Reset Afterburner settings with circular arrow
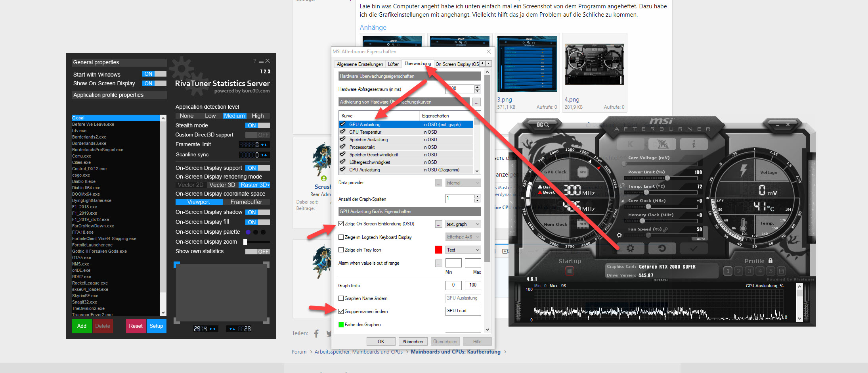The width and height of the screenshot is (868, 373). click(x=662, y=248)
